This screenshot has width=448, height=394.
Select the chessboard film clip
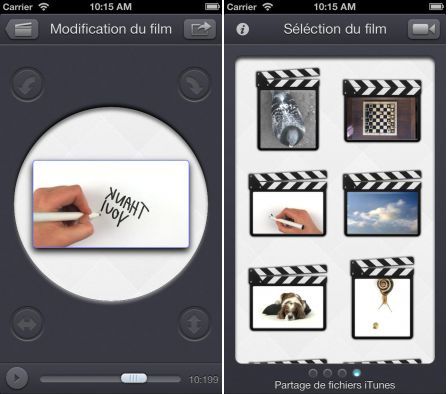382,110
